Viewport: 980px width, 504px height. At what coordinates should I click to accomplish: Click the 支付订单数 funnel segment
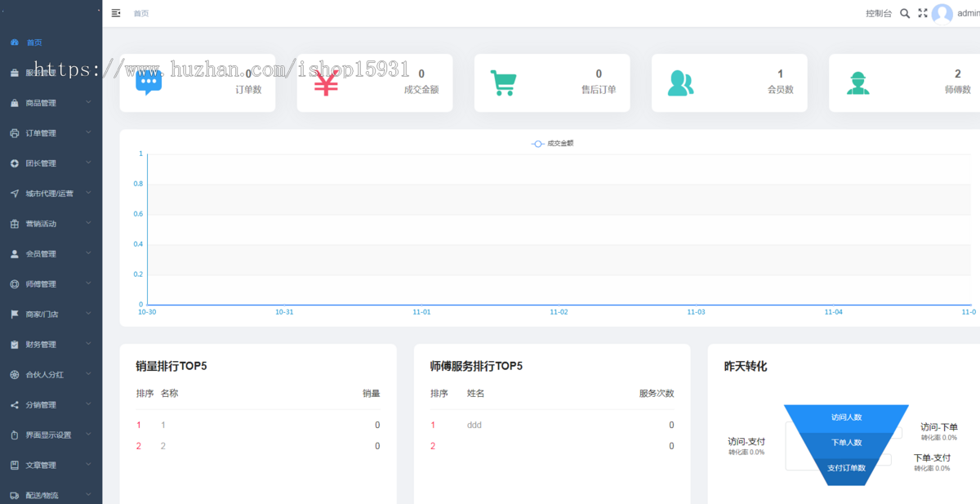[x=846, y=468]
